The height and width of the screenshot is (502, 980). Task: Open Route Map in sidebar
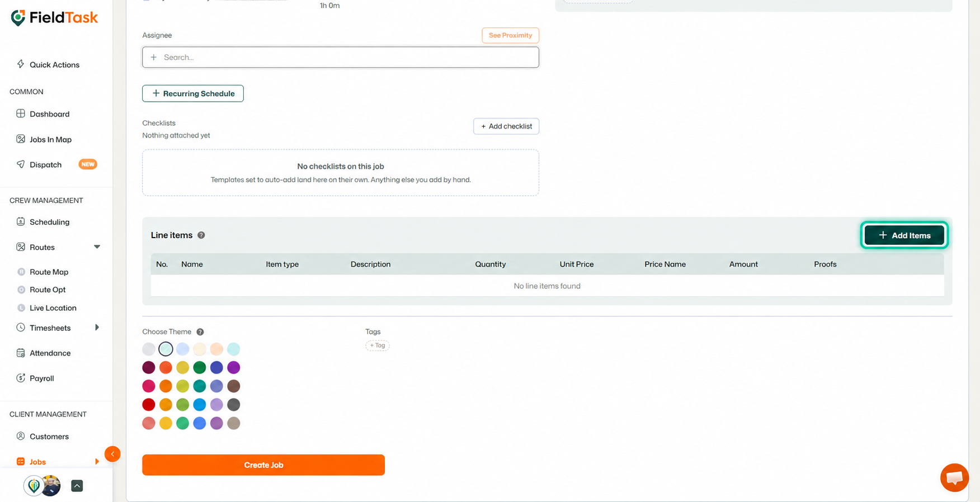tap(49, 272)
